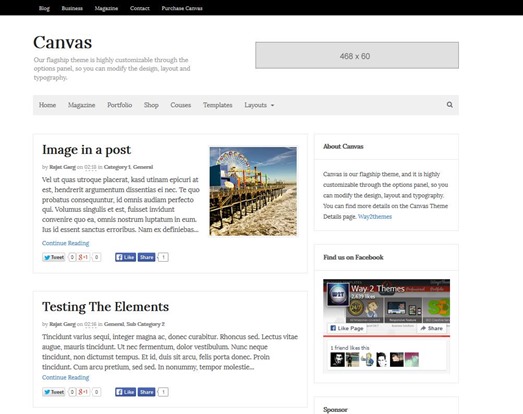Open Blog in the top black bar
This screenshot has height=414, width=523.
[44, 8]
